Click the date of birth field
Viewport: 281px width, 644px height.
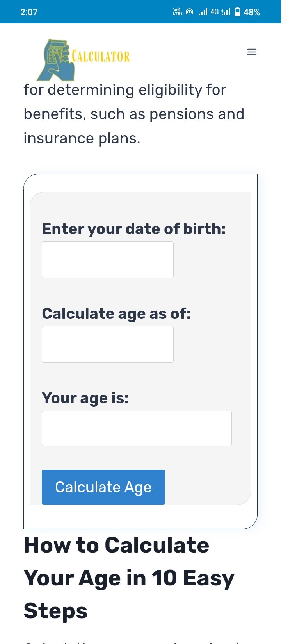[x=108, y=259]
